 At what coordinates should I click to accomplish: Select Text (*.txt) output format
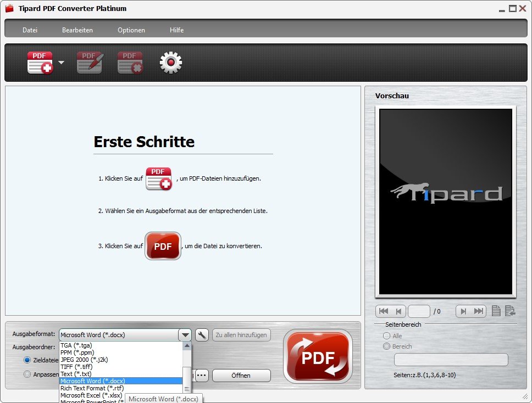coord(121,374)
